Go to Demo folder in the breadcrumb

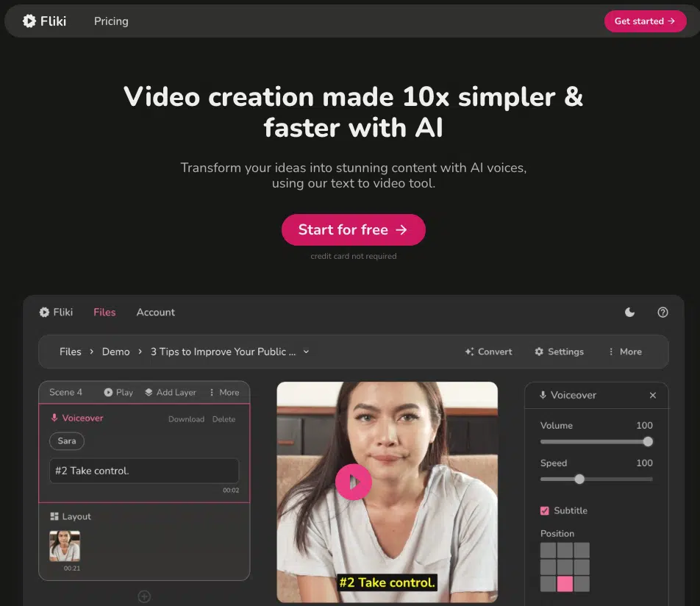click(x=115, y=352)
